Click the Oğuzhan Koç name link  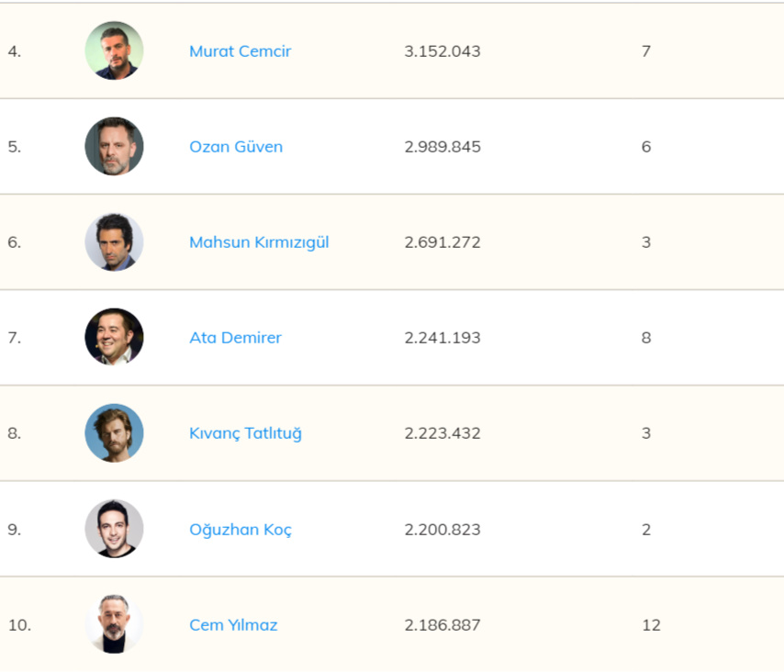click(x=241, y=530)
